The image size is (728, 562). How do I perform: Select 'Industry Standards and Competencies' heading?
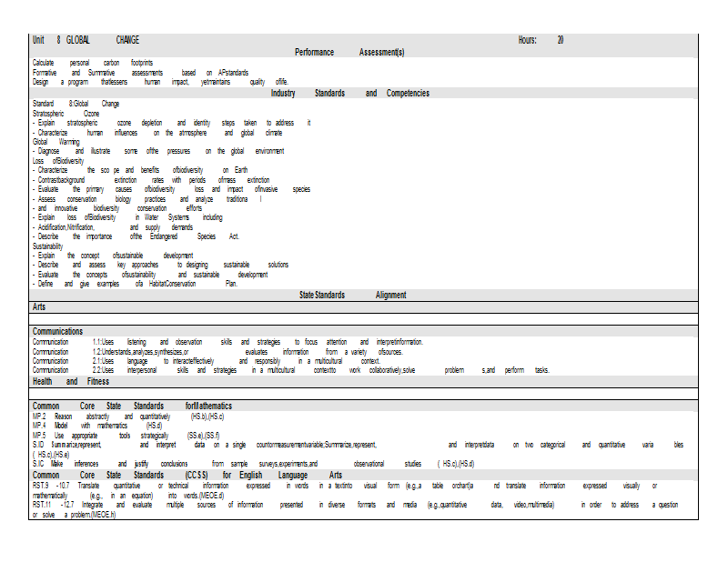[x=350, y=93]
